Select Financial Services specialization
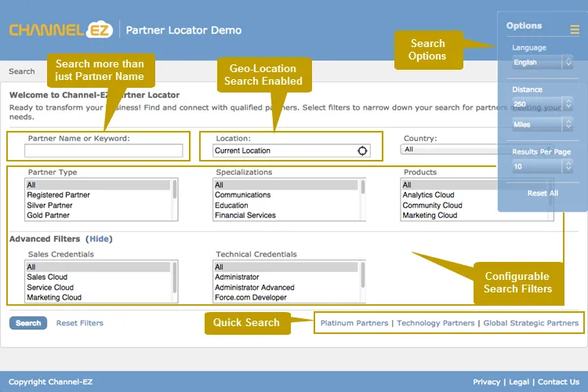 pyautogui.click(x=285, y=216)
